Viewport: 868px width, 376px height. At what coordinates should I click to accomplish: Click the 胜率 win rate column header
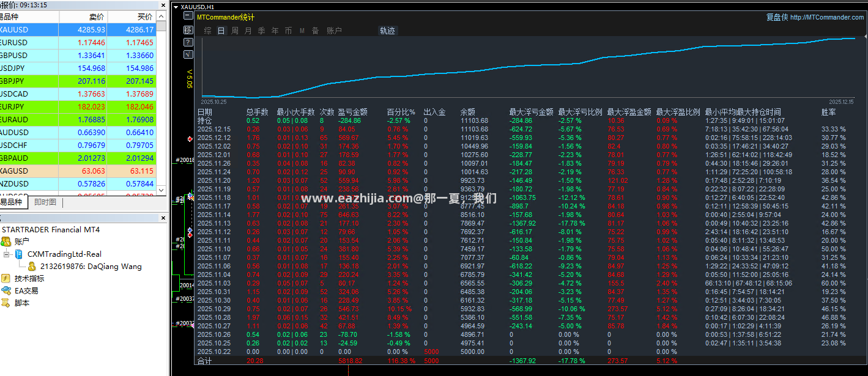click(828, 112)
